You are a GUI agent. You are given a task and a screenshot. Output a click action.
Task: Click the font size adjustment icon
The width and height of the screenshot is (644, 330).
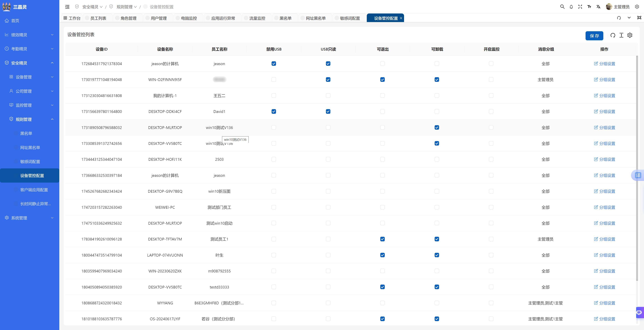click(x=589, y=7)
